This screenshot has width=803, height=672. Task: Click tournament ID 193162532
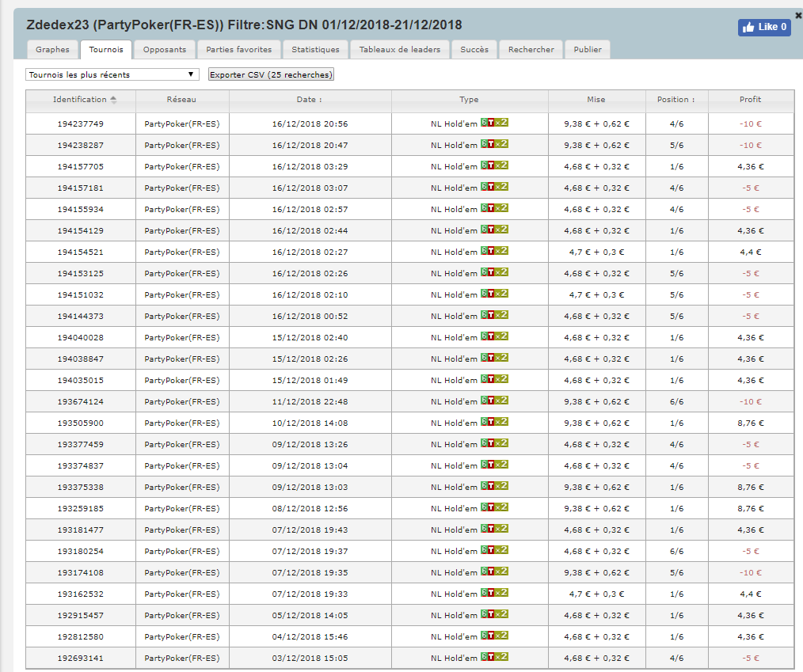[x=81, y=594]
